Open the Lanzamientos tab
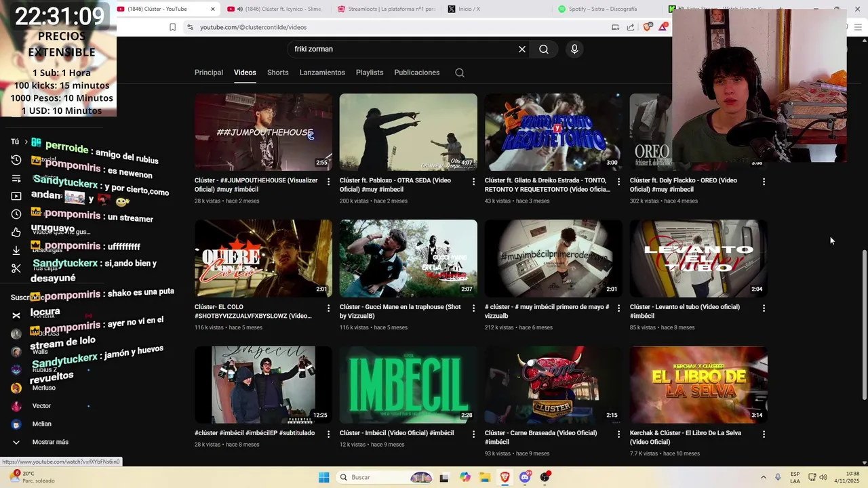This screenshot has width=868, height=488. pos(322,73)
